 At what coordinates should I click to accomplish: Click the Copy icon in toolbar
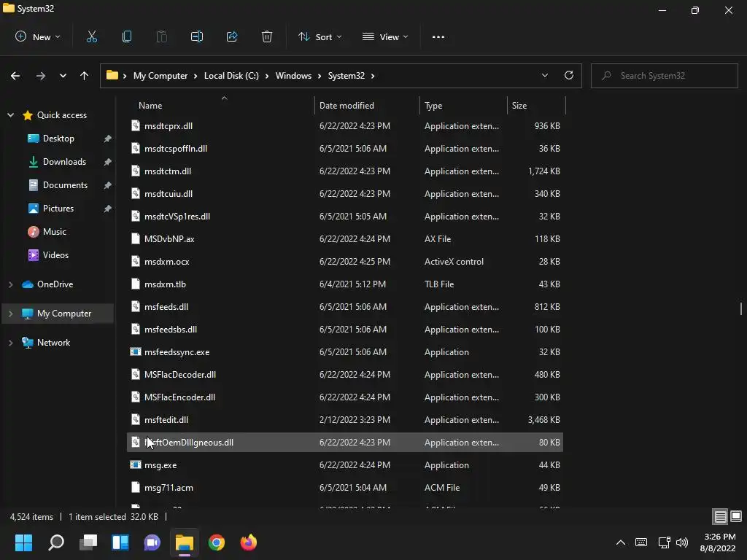[127, 36]
